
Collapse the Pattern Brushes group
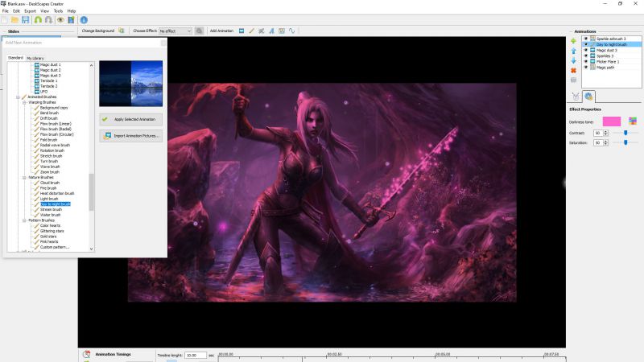pos(24,220)
